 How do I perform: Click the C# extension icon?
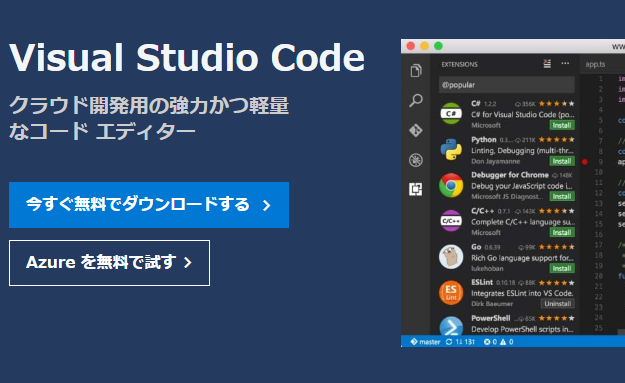(x=451, y=114)
